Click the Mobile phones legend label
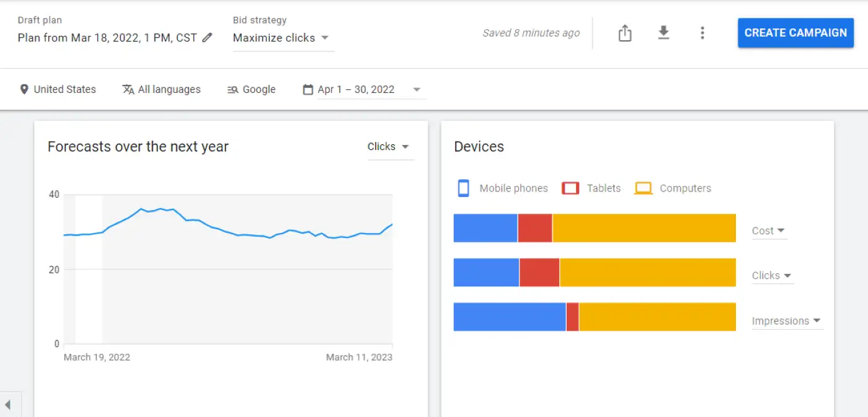This screenshot has height=417, width=868. [x=513, y=188]
